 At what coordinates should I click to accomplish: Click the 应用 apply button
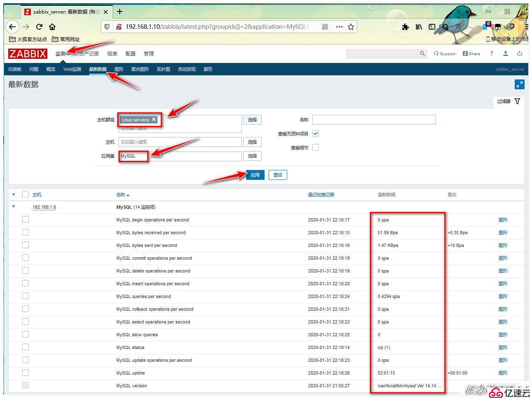click(x=255, y=175)
